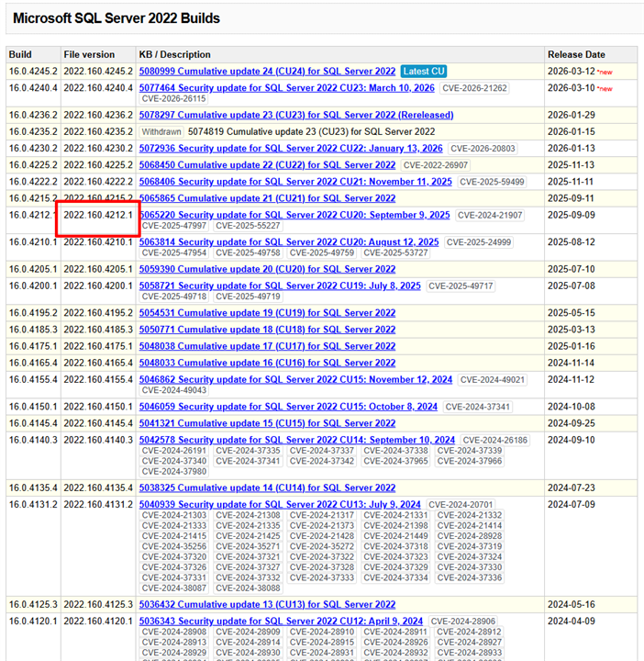Select file version 2022.160.4212.1 cell
The width and height of the screenshot is (644, 661).
pyautogui.click(x=99, y=216)
